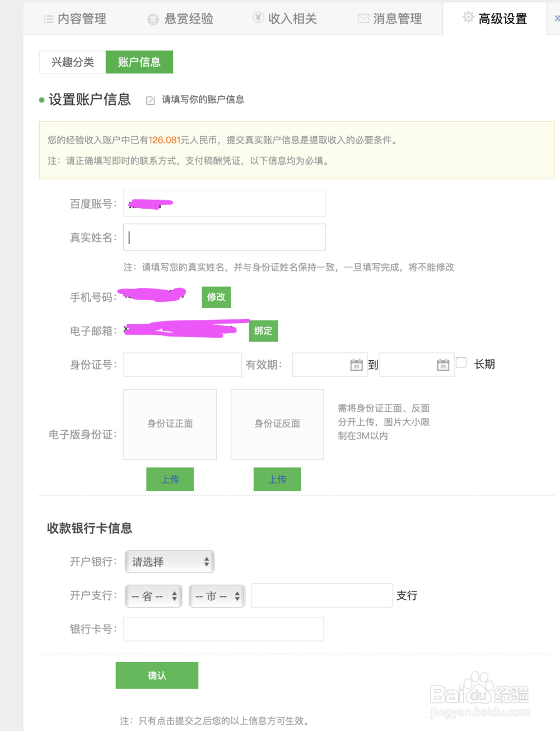Open the start date calendar icon

tap(356, 365)
